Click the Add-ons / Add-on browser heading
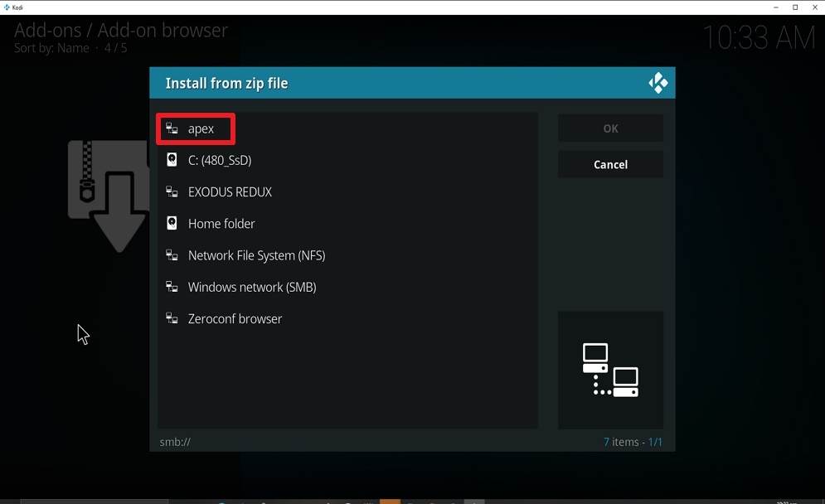 pyautogui.click(x=121, y=31)
